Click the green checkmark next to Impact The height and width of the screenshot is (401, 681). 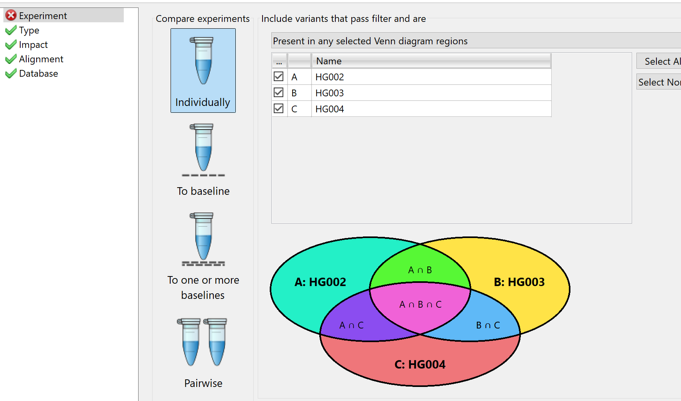[x=11, y=45]
